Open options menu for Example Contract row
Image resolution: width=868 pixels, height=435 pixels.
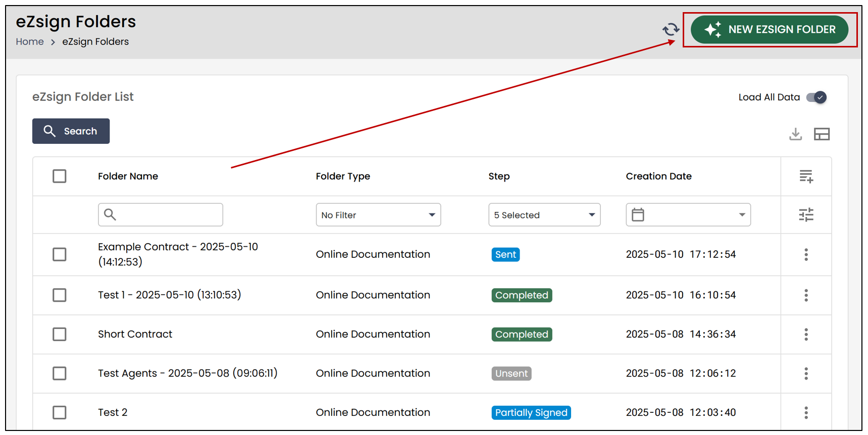point(806,254)
